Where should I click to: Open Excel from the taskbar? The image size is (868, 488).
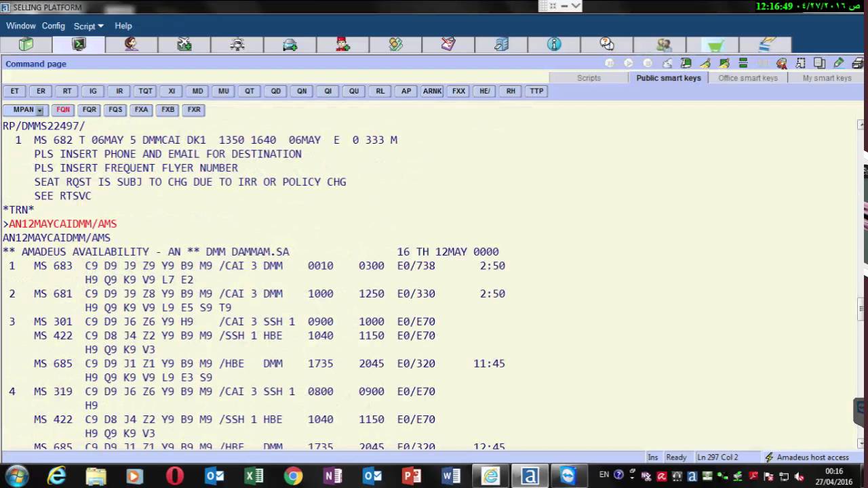(x=254, y=476)
